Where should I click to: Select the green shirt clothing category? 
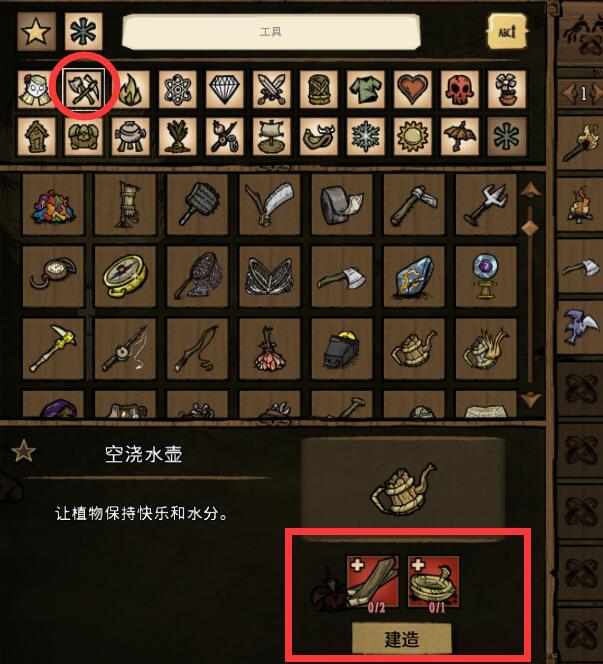366,89
